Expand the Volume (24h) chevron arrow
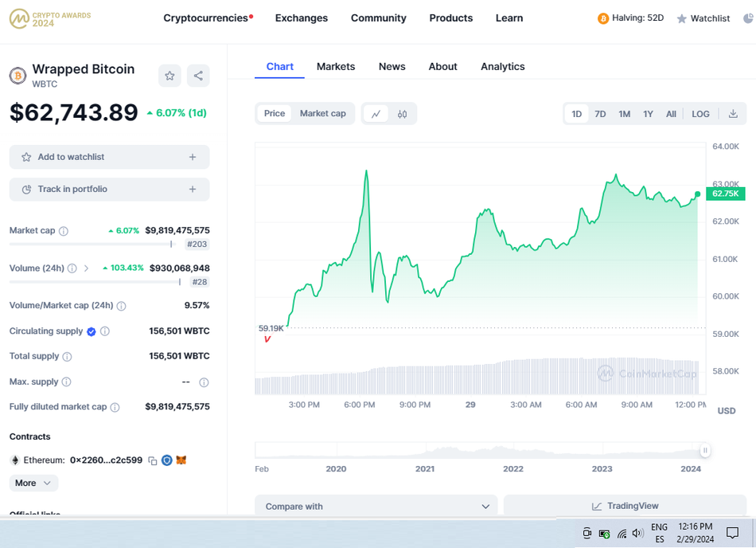Screen dimensions: 756x548 click(x=86, y=268)
